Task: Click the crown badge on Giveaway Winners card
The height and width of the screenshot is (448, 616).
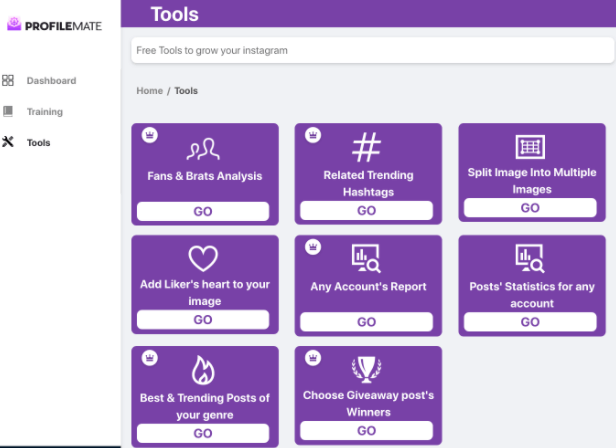Action: 313,358
